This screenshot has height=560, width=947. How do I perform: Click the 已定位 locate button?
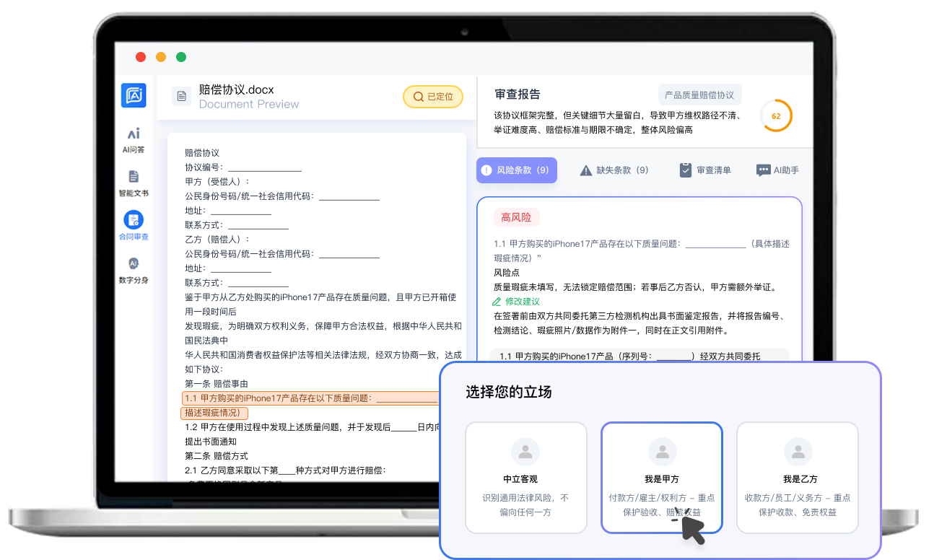pyautogui.click(x=432, y=97)
